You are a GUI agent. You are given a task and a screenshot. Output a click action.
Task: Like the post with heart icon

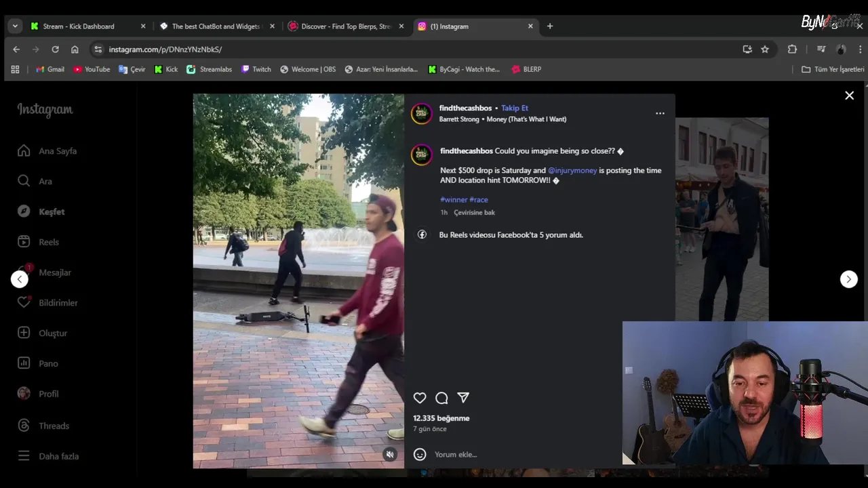pyautogui.click(x=420, y=398)
